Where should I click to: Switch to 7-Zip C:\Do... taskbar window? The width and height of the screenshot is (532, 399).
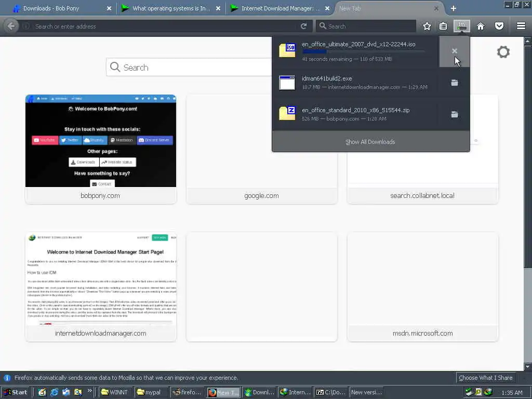[331, 392]
